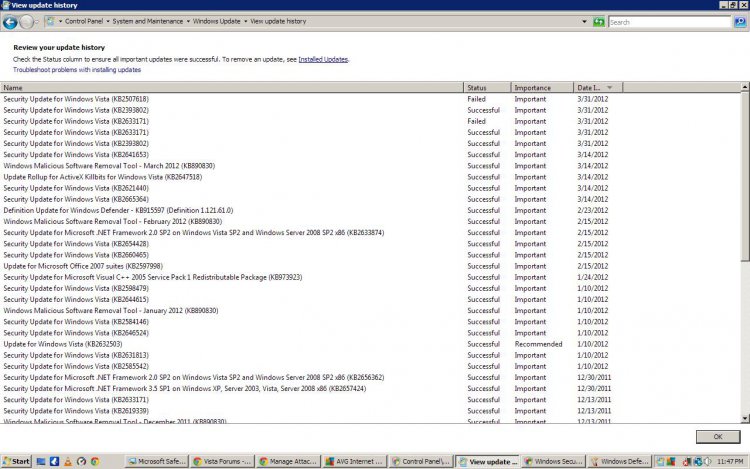Sort by the Importance column header
Image resolution: width=750 pixels, height=469 pixels.
tap(542, 87)
